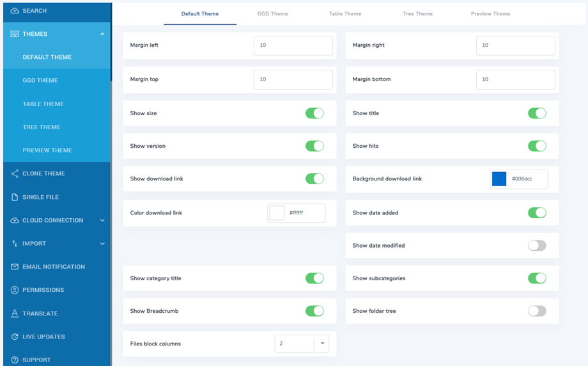Viewport: 588px width, 366px height.
Task: Click the Cloud Connection cloud icon
Action: point(15,221)
